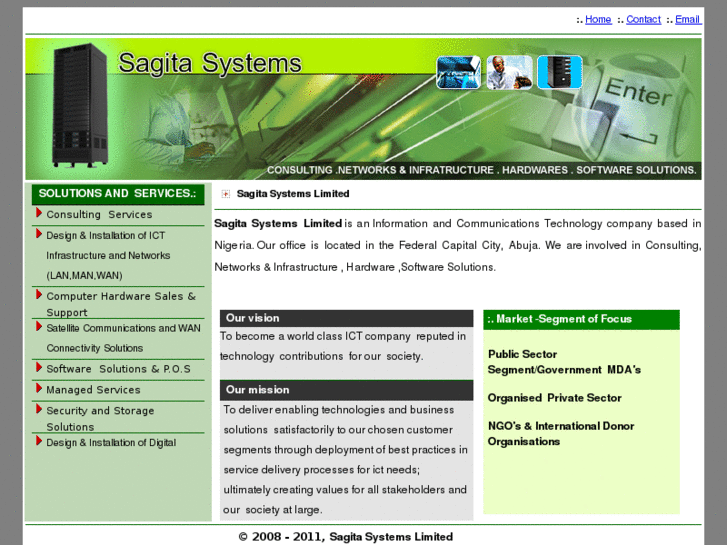This screenshot has width=727, height=545.
Task: Click the black server rack image
Action: (80, 105)
